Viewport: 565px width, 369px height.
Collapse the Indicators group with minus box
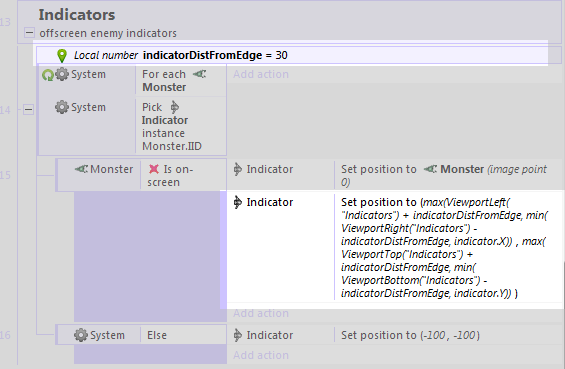point(29,33)
